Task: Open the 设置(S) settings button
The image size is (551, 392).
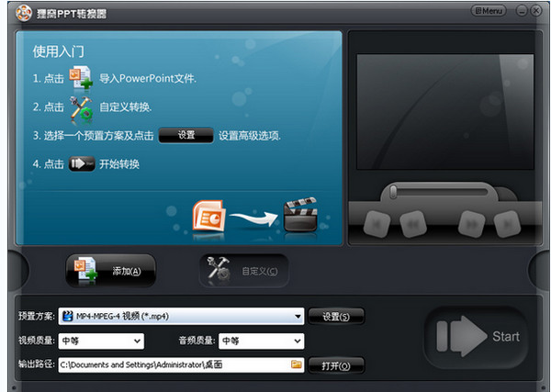Action: click(336, 317)
